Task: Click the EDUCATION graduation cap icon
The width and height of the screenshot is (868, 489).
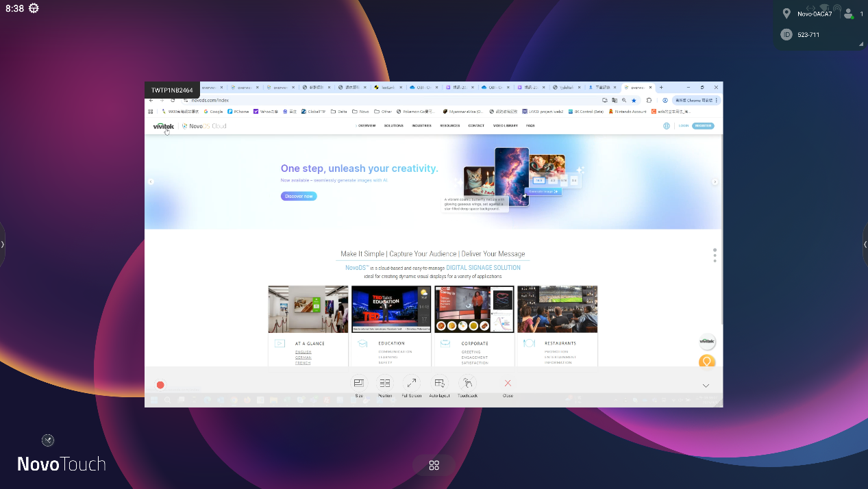Action: (x=362, y=343)
